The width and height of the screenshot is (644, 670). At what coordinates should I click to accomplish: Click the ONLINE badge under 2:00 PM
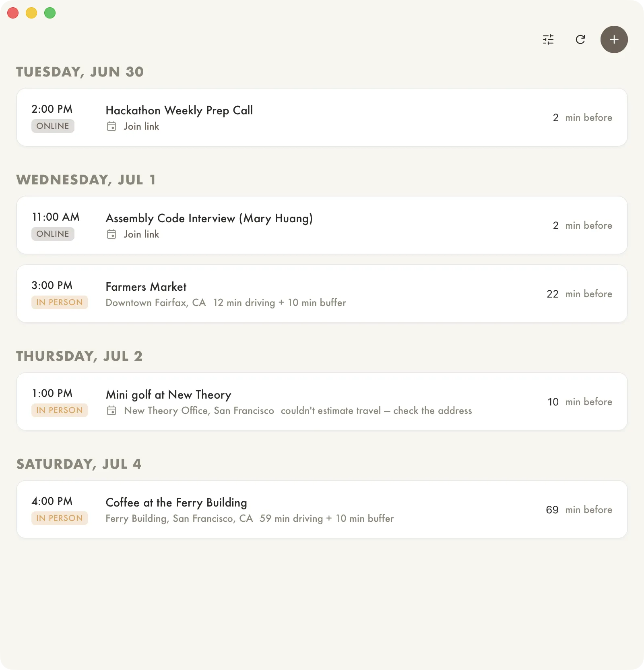pyautogui.click(x=53, y=126)
